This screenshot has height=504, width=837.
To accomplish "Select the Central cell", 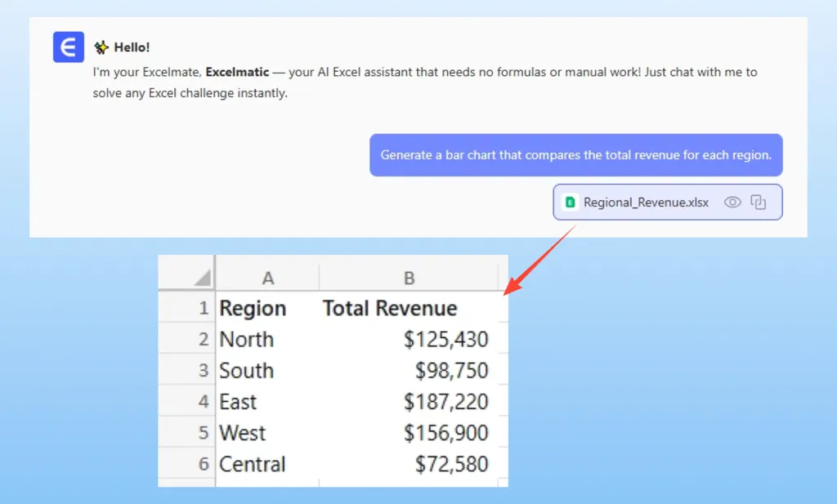I will tap(253, 464).
